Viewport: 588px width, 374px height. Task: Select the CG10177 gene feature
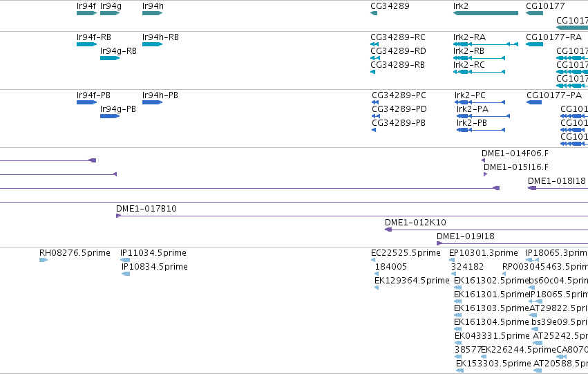pyautogui.click(x=534, y=13)
